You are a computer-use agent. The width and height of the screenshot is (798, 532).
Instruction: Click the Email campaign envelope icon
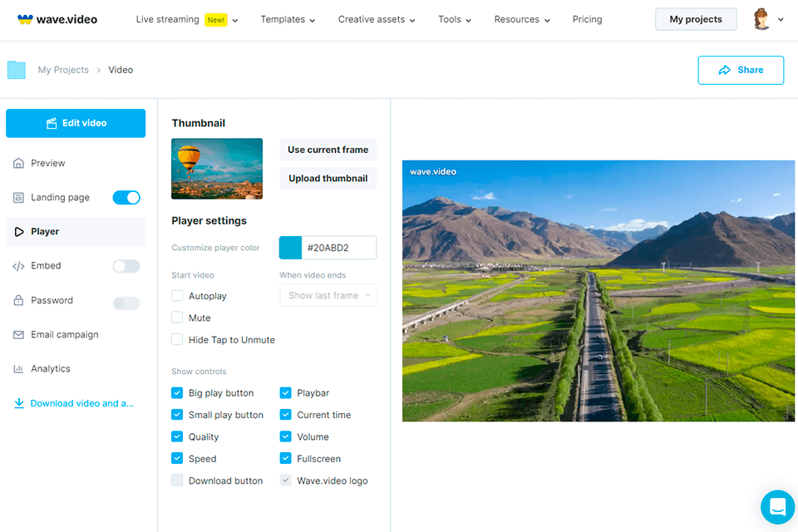pyautogui.click(x=18, y=334)
